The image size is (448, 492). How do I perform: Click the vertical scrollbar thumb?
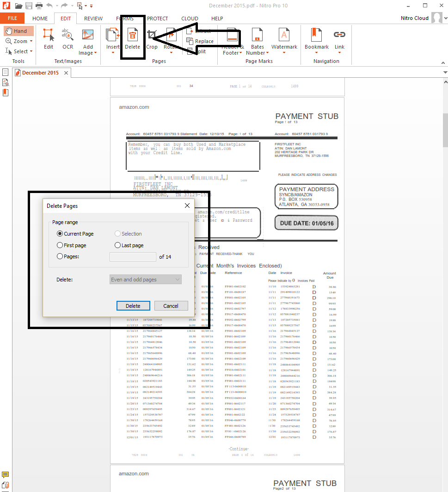click(445, 130)
